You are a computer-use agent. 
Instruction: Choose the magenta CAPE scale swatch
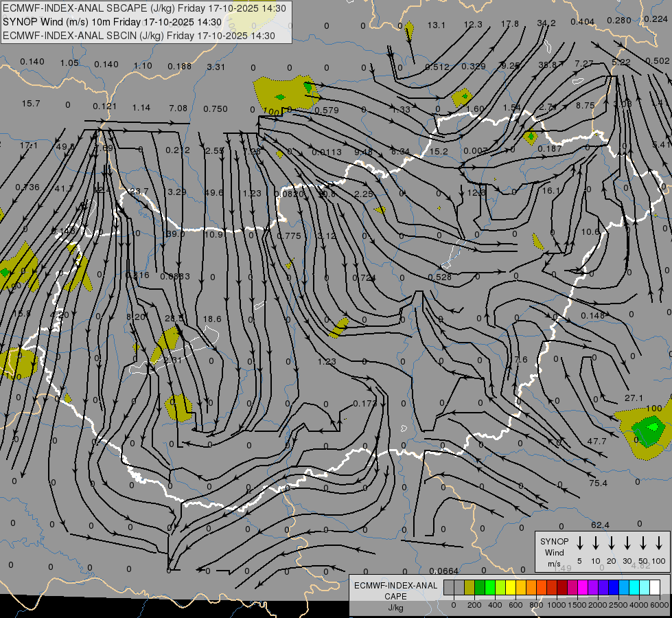click(583, 587)
